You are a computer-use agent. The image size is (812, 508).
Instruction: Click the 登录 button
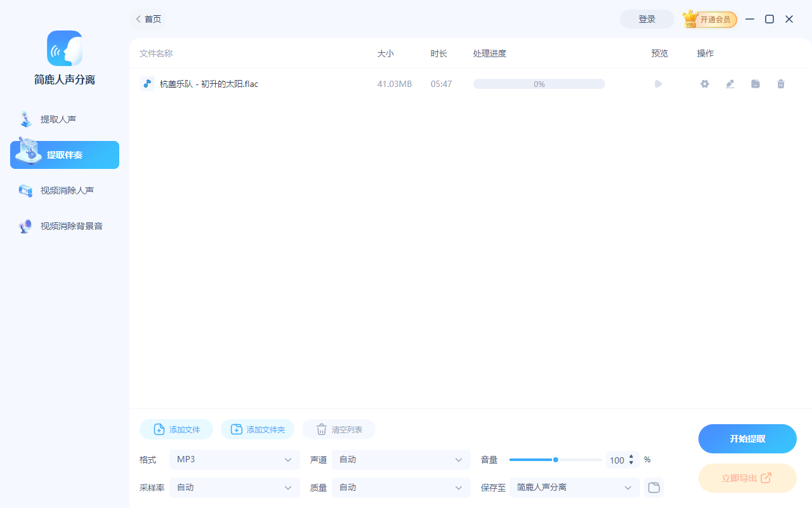coord(646,19)
